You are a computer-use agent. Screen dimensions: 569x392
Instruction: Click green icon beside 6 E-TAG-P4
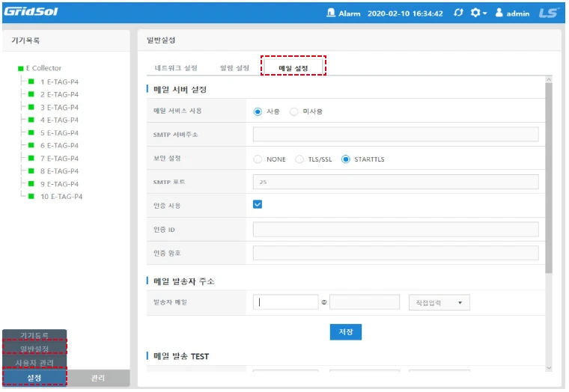[x=31, y=145]
